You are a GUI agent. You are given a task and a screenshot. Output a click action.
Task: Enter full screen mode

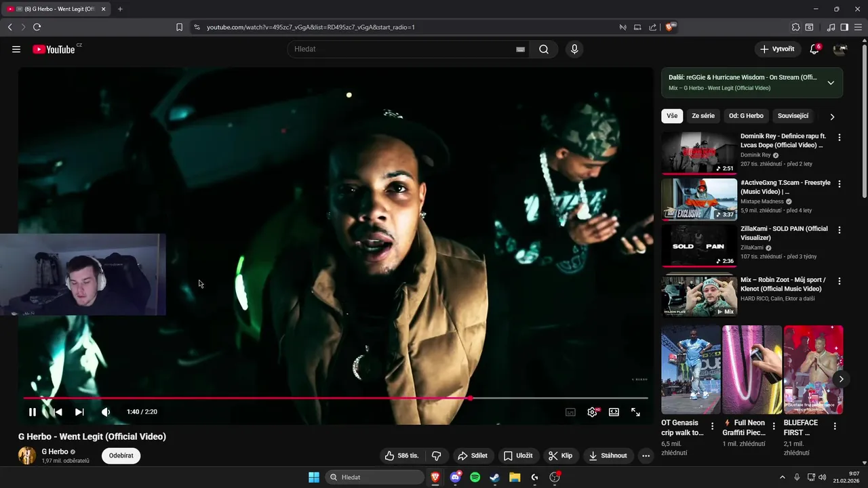635,411
